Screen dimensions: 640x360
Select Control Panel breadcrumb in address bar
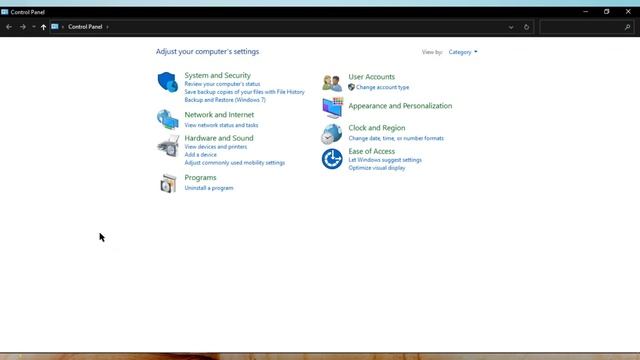[x=85, y=27]
